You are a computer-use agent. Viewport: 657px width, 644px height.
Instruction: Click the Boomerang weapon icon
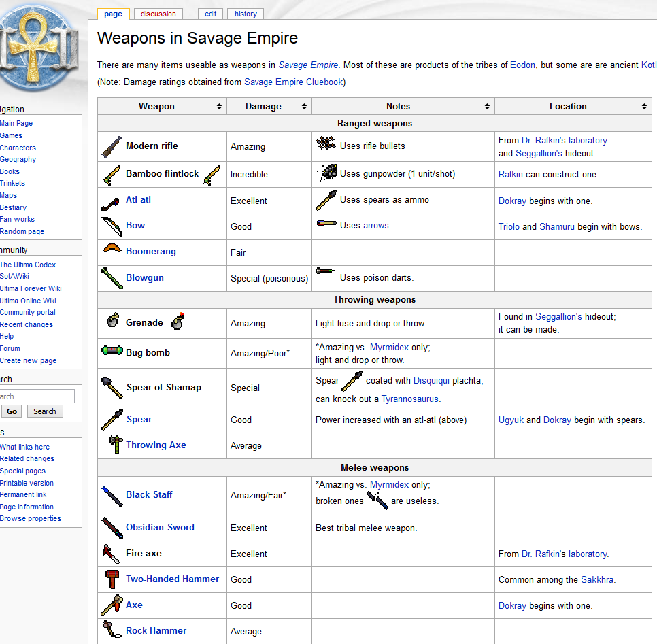pyautogui.click(x=112, y=248)
